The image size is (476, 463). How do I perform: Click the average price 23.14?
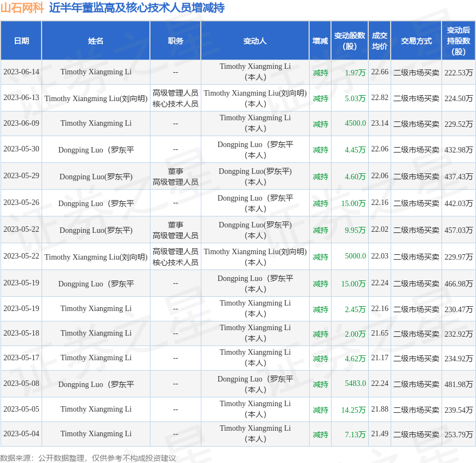380,124
